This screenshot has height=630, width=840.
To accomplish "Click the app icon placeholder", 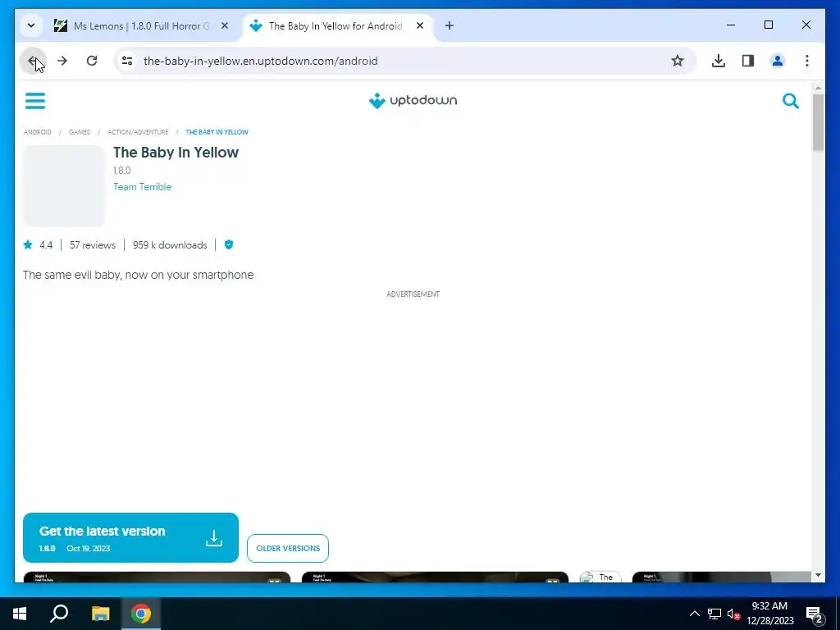I will (x=64, y=186).
